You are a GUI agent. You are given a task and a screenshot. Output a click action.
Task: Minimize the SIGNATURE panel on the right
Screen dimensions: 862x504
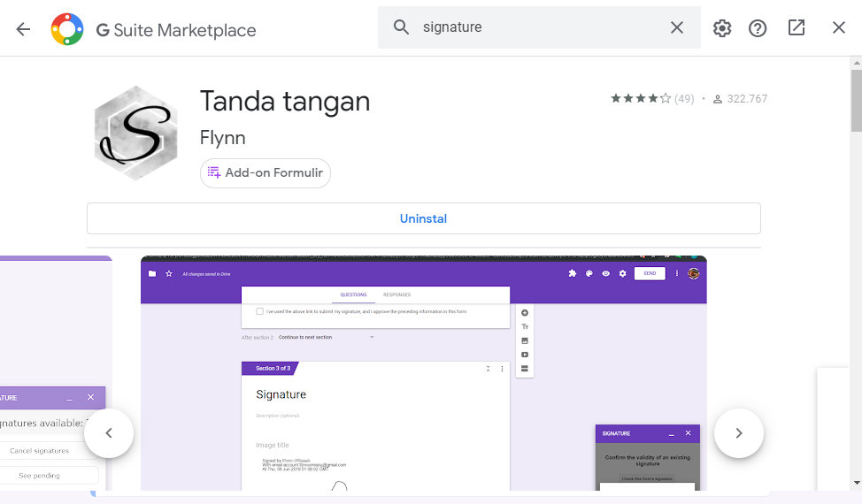click(x=671, y=434)
